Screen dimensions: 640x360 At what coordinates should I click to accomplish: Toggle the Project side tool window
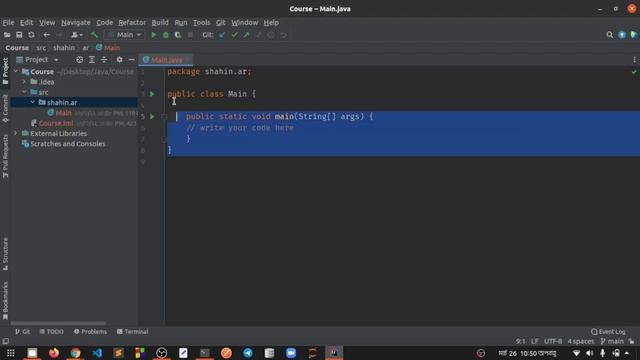[x=5, y=71]
